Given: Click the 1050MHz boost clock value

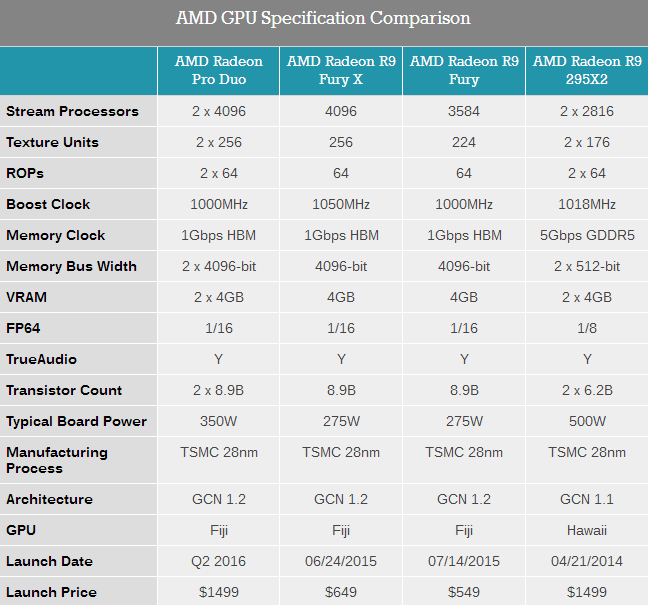Looking at the screenshot, I should [x=341, y=204].
